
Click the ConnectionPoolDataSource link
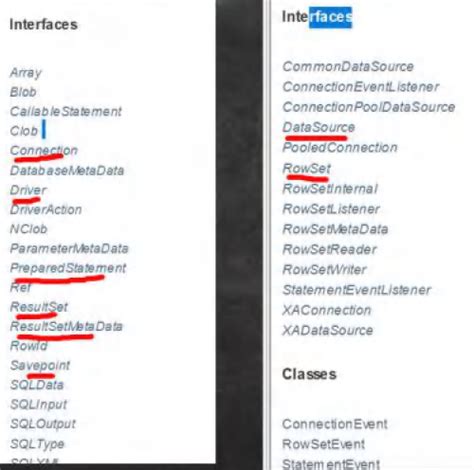pos(369,107)
